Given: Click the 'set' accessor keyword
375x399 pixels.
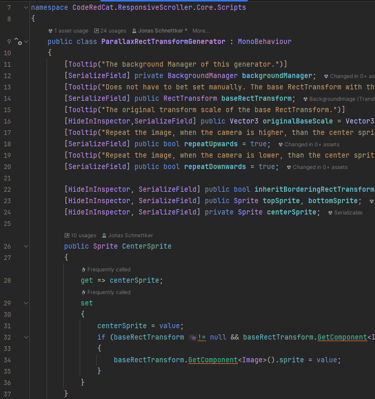Looking at the screenshot, I should click(x=87, y=303).
